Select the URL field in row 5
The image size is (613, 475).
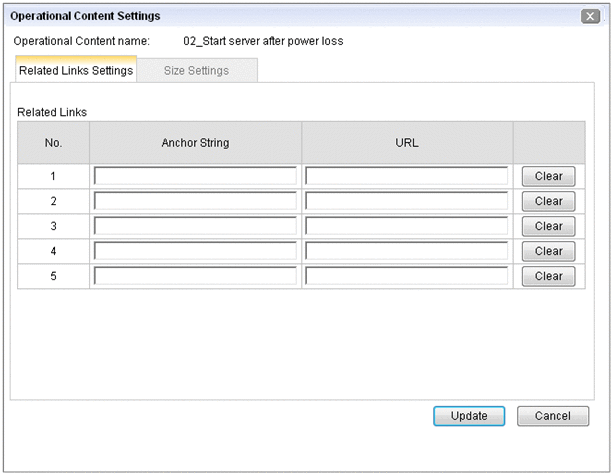click(407, 276)
